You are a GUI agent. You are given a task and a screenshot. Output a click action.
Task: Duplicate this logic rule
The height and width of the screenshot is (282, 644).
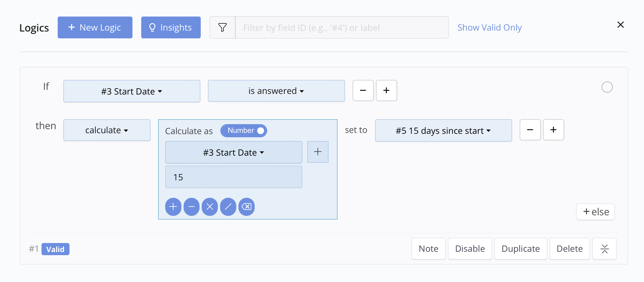pos(521,249)
